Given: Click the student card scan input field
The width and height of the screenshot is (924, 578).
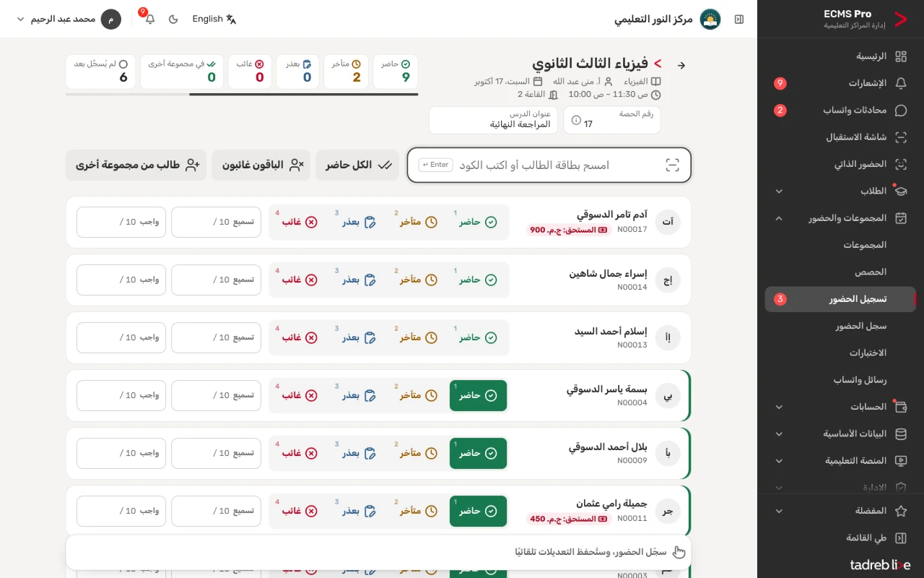Looking at the screenshot, I should click(549, 165).
